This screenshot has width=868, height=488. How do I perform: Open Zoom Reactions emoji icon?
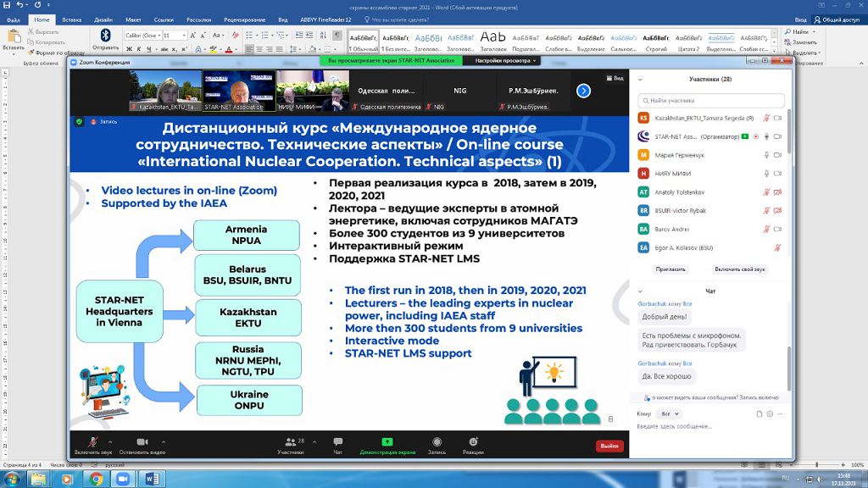pos(473,441)
